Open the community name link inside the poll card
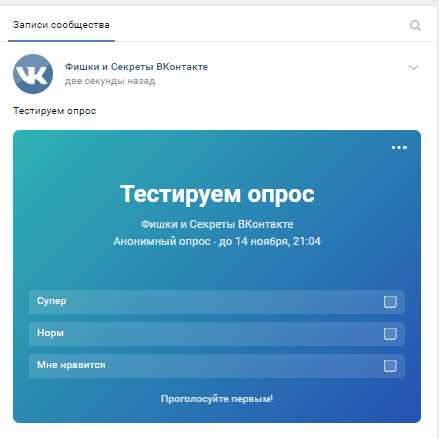 217,224
